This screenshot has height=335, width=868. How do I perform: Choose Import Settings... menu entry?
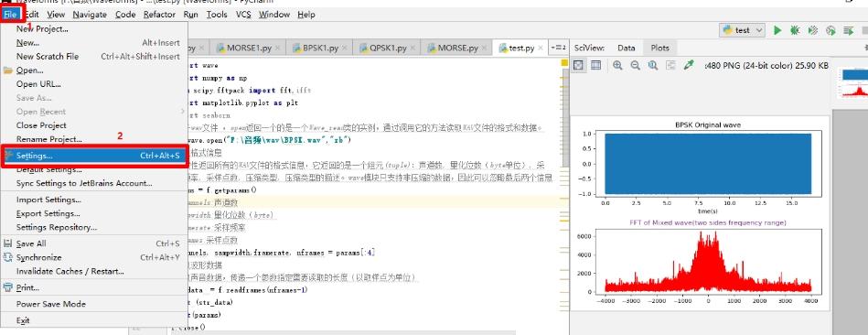tap(93, 200)
